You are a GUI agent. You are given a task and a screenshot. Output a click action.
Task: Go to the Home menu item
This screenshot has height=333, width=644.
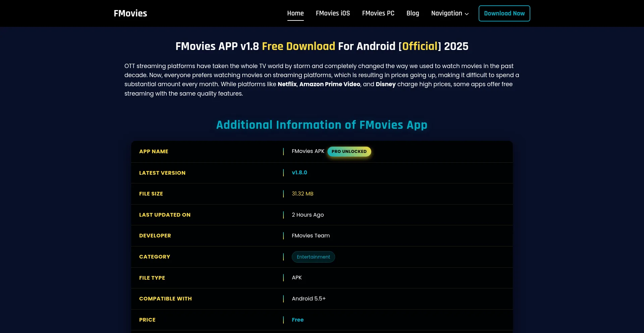295,13
